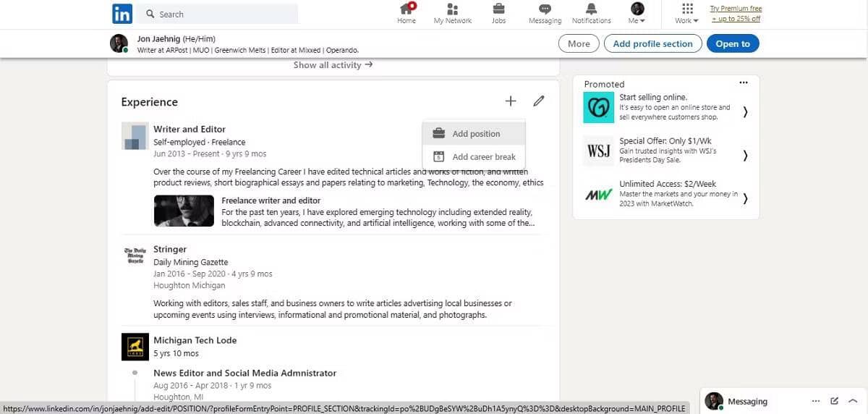Image resolution: width=868 pixels, height=414 pixels.
Task: Open the Jobs briefcase icon
Action: [498, 9]
